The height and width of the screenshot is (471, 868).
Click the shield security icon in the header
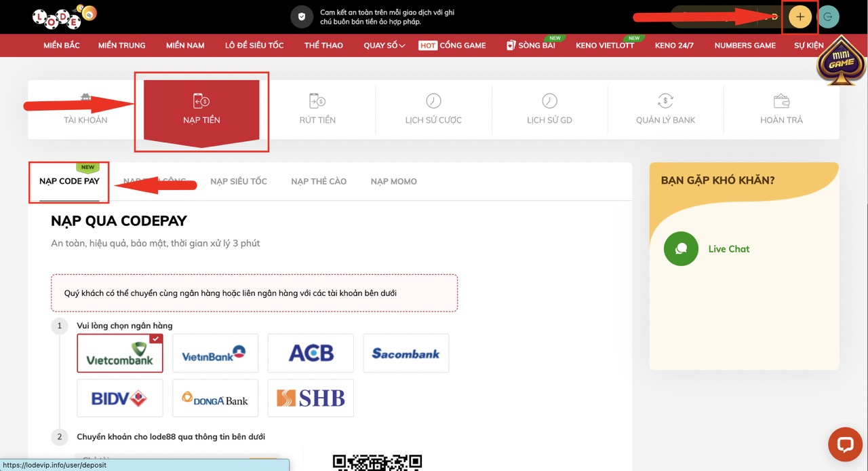click(x=302, y=17)
